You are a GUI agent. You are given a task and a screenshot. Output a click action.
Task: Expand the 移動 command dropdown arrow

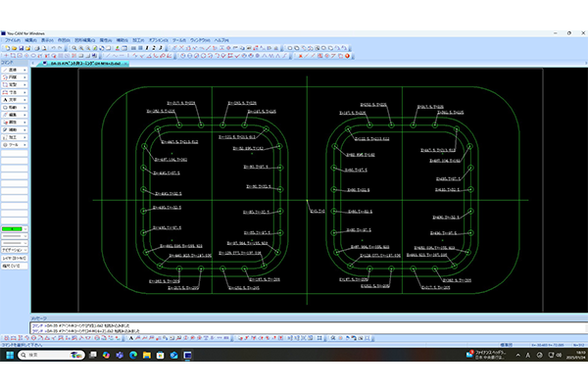(24, 107)
